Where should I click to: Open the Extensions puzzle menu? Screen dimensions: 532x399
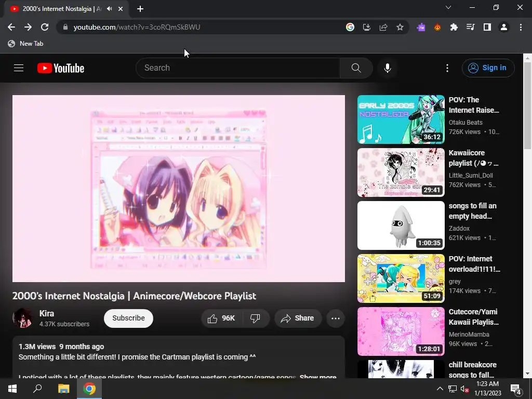tap(454, 27)
